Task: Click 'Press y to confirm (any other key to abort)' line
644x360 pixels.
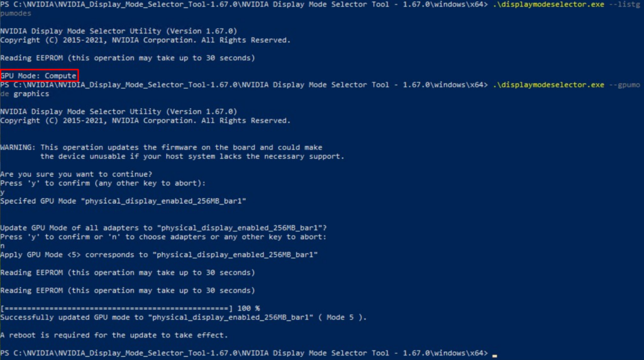Action: point(103,183)
